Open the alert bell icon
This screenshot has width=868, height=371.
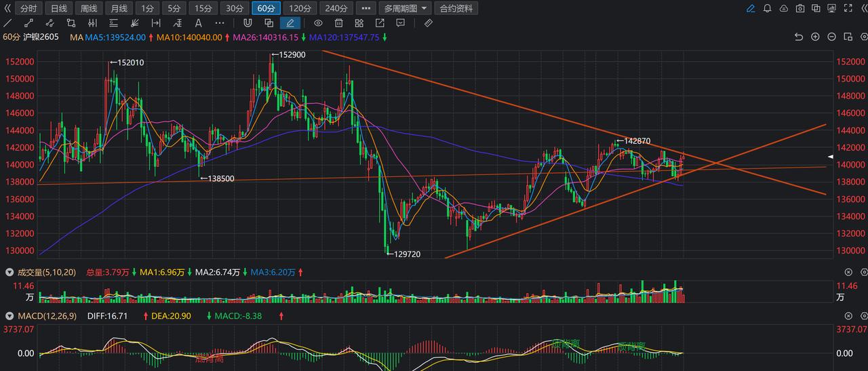[767, 9]
